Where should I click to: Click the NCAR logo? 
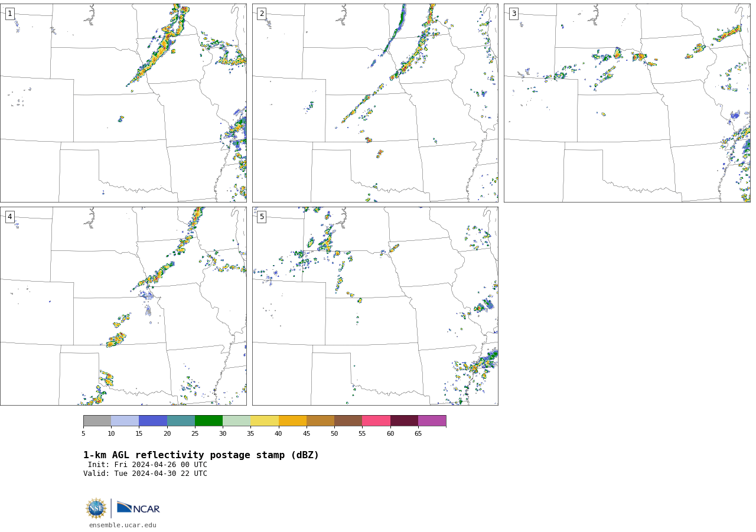click(x=138, y=508)
